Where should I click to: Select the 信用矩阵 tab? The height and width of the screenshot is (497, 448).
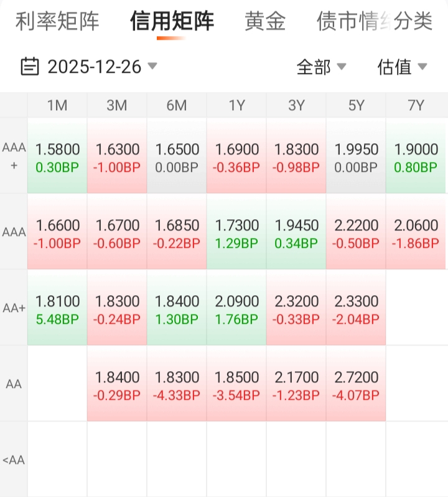coord(172,21)
